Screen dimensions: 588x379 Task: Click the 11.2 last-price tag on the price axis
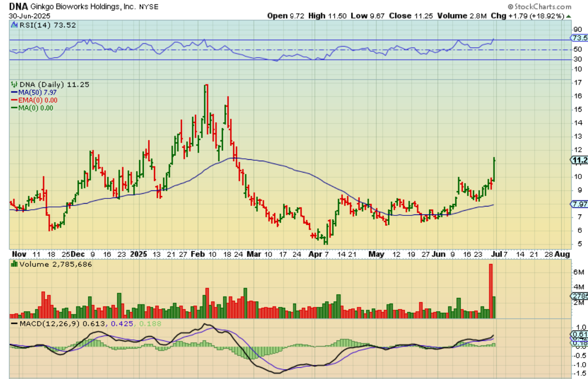coord(579,160)
